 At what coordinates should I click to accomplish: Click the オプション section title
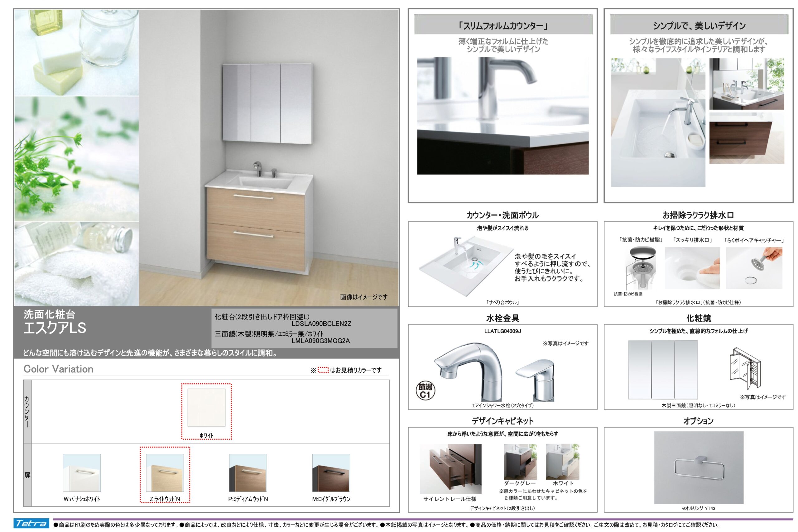[x=699, y=421]
